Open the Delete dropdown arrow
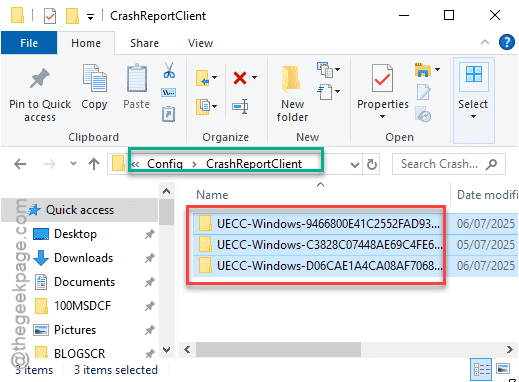519x382 pixels. 255,78
